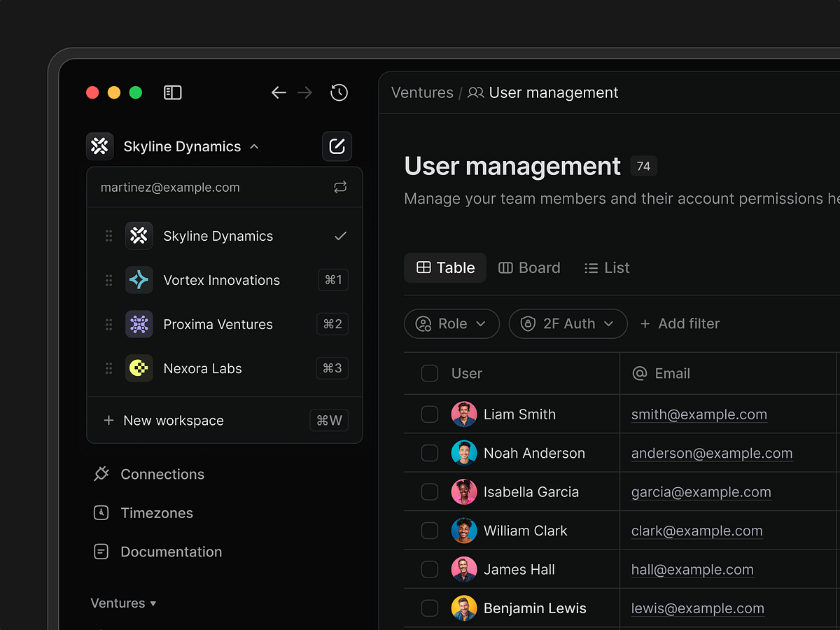The height and width of the screenshot is (630, 840).
Task: Select Skyline Dynamics workspace entry
Action: [x=225, y=236]
